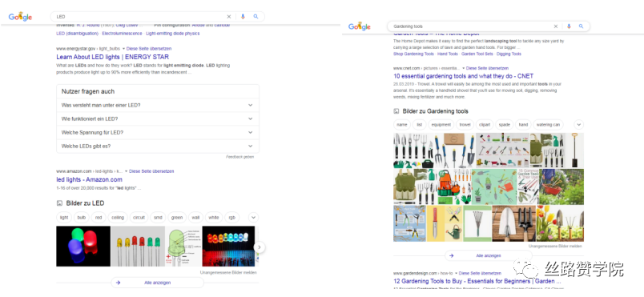The image size is (644, 297).
Task: Click 'Bilder zu Gardening tools' heading
Action: (436, 111)
